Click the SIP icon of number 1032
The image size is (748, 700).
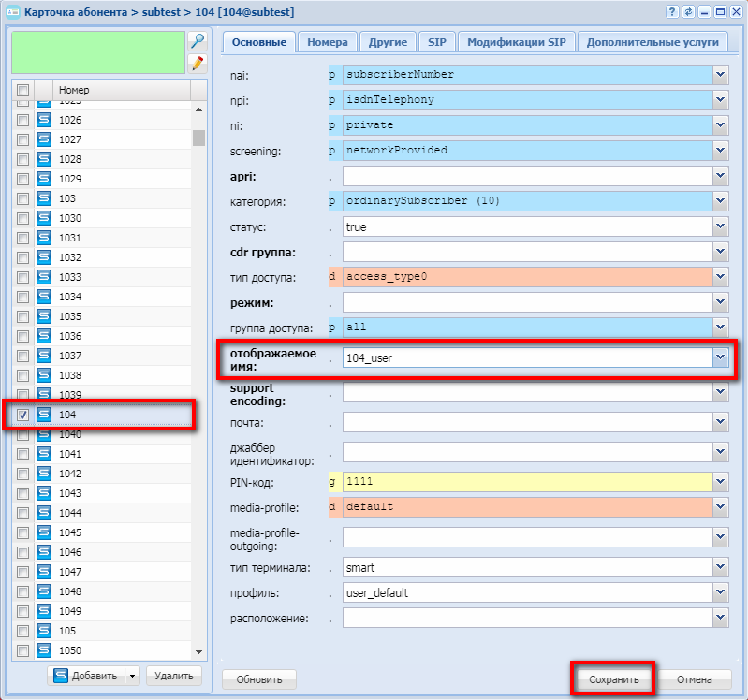tap(44, 257)
